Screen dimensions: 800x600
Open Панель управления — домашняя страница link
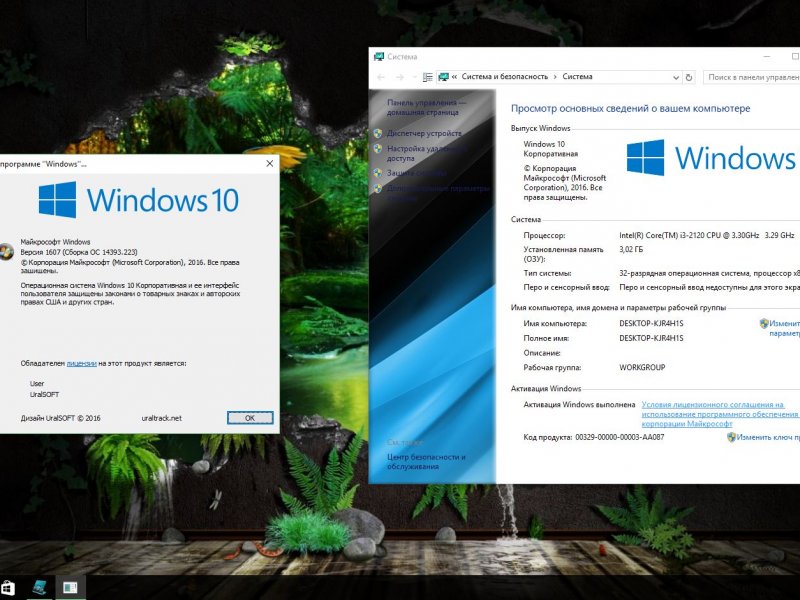click(x=426, y=108)
